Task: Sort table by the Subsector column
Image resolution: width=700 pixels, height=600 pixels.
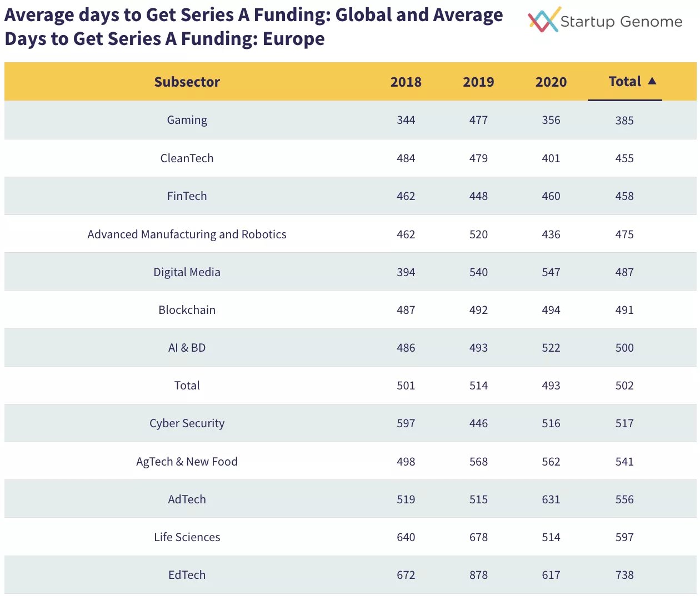Action: pos(187,82)
